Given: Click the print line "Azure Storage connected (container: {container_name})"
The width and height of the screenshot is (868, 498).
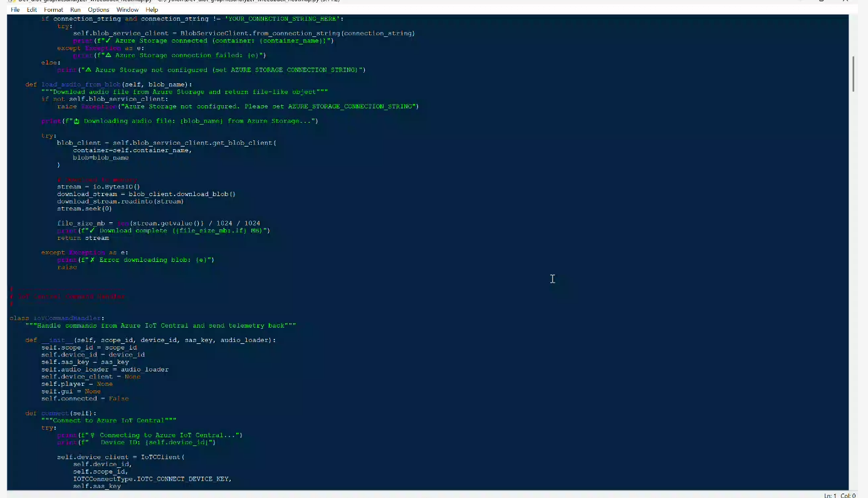Looking at the screenshot, I should pyautogui.click(x=204, y=41).
